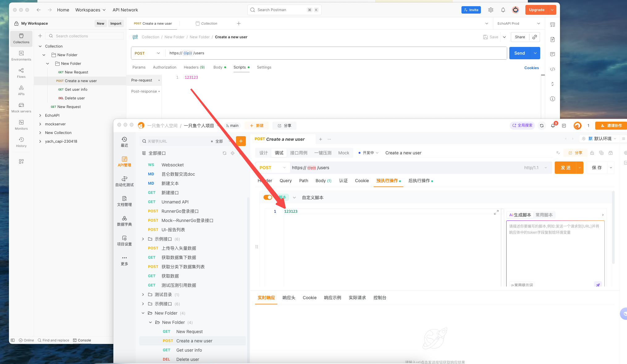Switch to 后执行操作 tab
627x364 pixels.
419,181
